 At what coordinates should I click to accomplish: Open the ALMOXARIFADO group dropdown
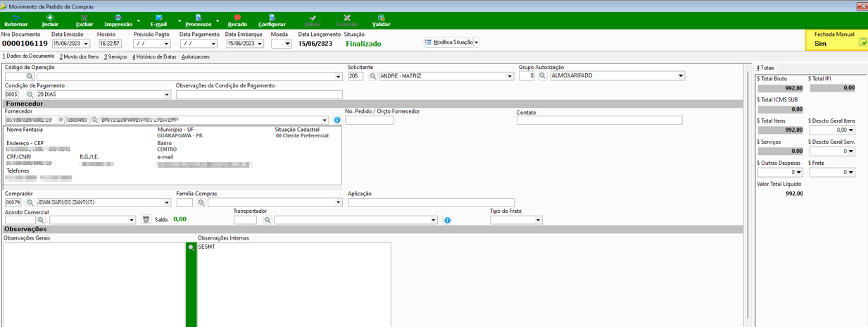point(681,76)
